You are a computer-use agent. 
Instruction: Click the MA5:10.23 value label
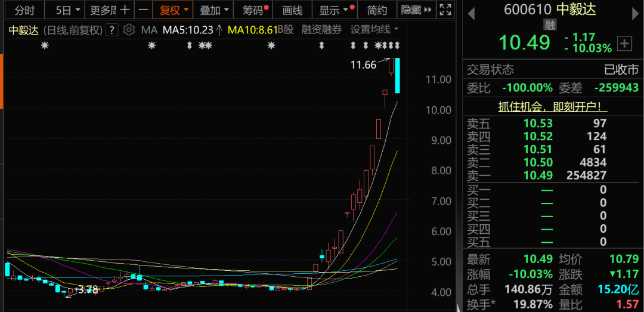(x=188, y=30)
